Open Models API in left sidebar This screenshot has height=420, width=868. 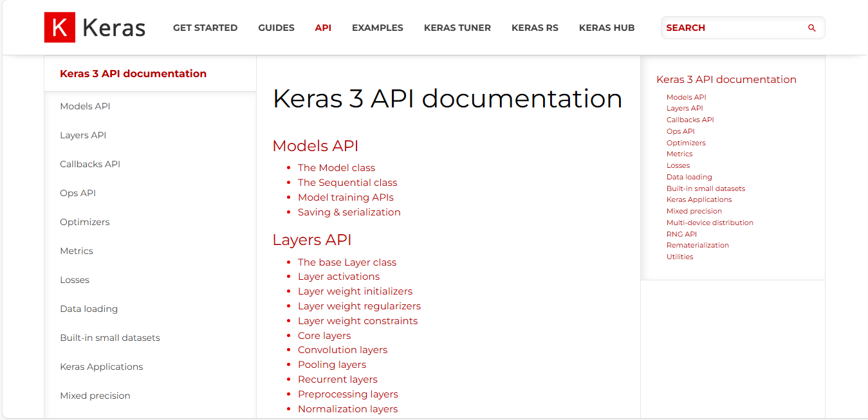[85, 106]
